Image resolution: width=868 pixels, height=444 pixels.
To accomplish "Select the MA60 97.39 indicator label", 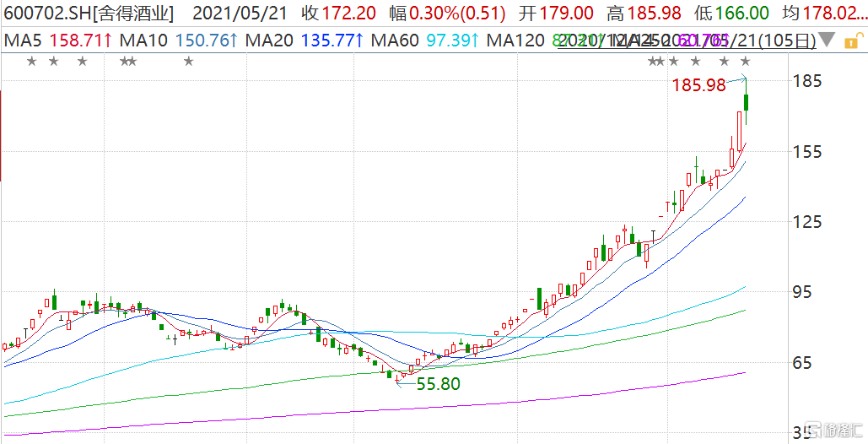I will click(425, 41).
